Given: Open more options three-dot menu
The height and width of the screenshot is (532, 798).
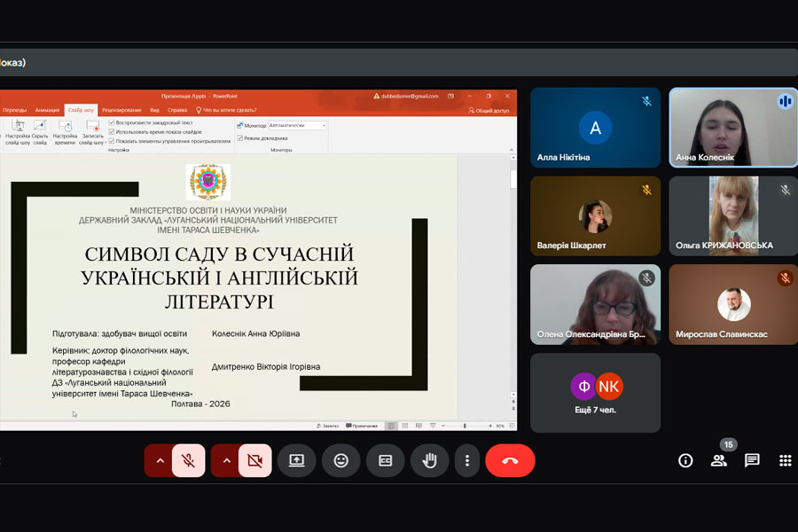Looking at the screenshot, I should tap(467, 460).
